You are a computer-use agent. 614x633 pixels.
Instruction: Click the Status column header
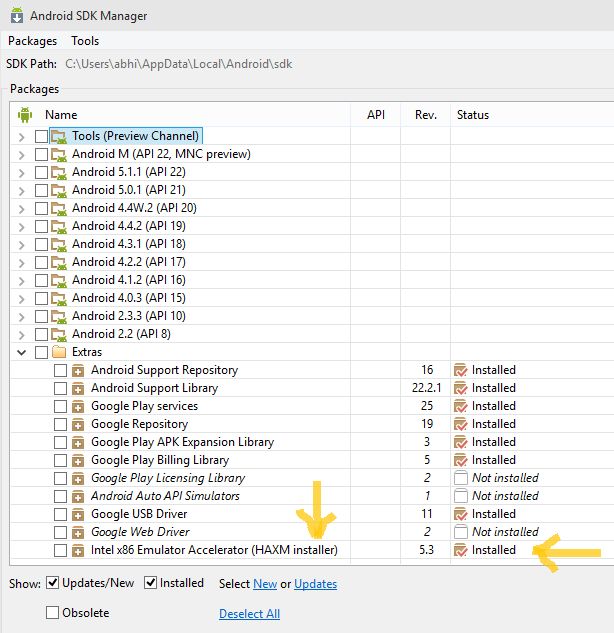[473, 115]
